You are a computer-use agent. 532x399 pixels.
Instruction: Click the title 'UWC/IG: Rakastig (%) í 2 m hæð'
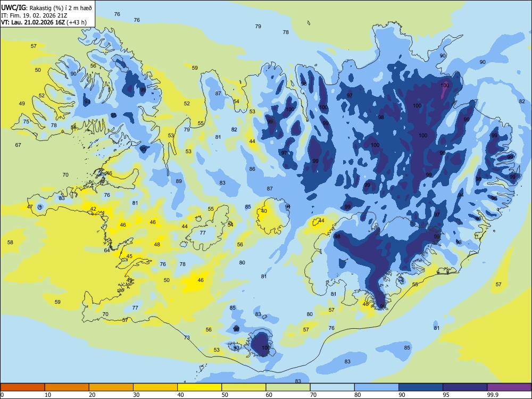[46, 8]
